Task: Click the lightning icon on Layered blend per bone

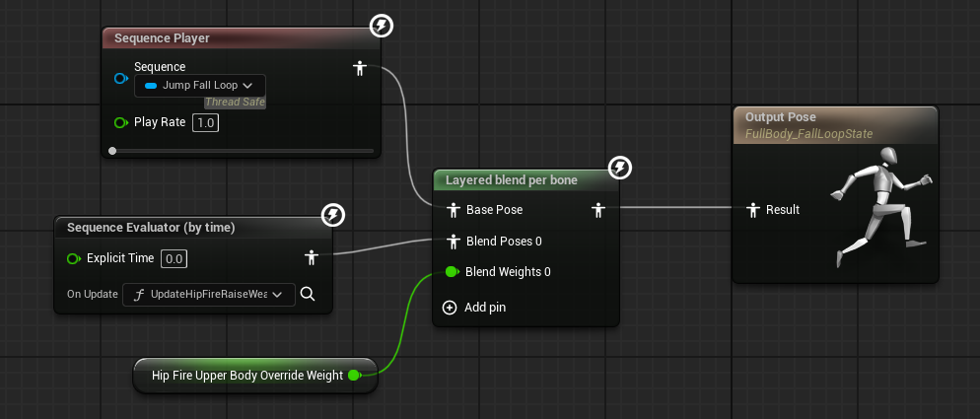Action: [620, 168]
